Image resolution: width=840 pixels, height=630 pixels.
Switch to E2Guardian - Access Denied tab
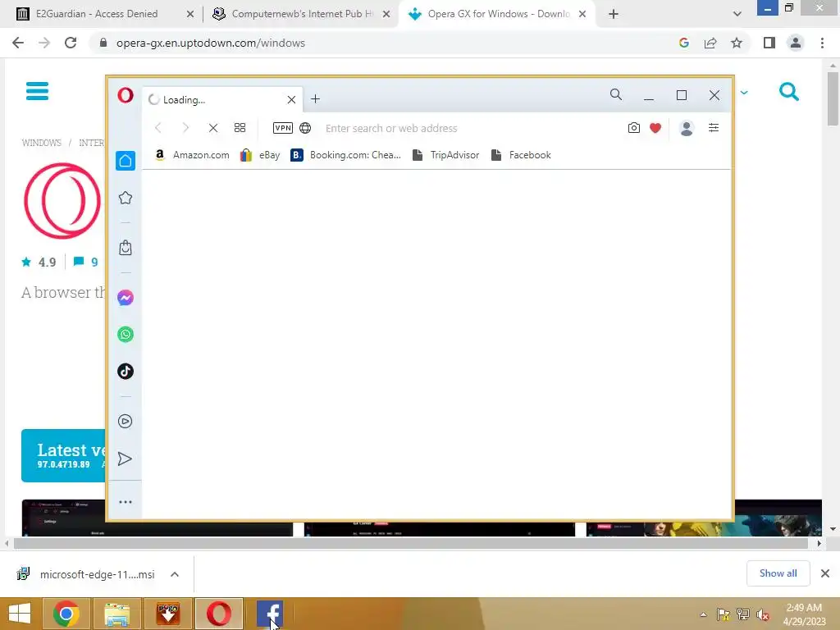pyautogui.click(x=105, y=14)
